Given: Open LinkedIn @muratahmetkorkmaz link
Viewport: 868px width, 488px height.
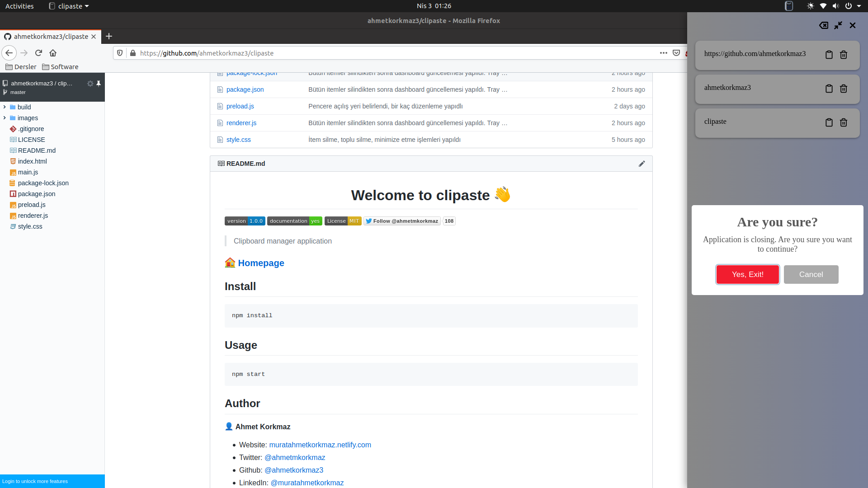Looking at the screenshot, I should [x=307, y=483].
